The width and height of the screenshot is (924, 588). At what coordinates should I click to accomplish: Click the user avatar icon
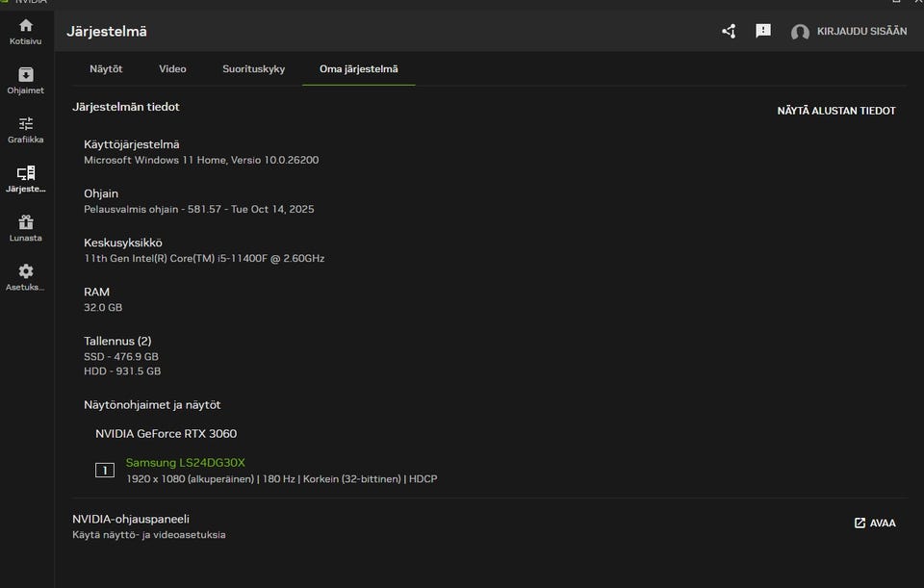(800, 32)
